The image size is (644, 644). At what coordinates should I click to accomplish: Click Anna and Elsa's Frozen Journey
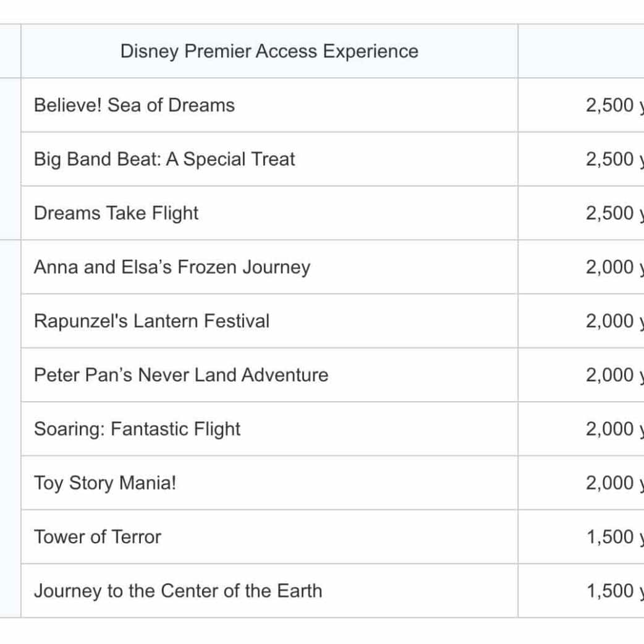(172, 268)
